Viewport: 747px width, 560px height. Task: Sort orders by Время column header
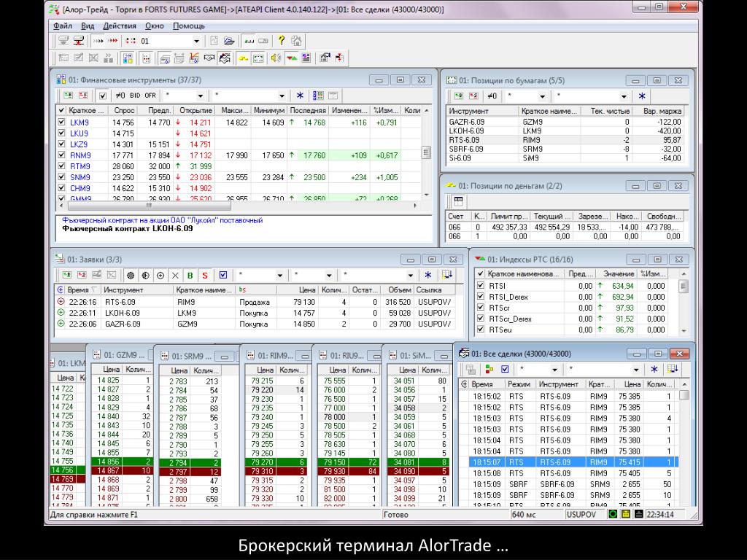[x=83, y=289]
